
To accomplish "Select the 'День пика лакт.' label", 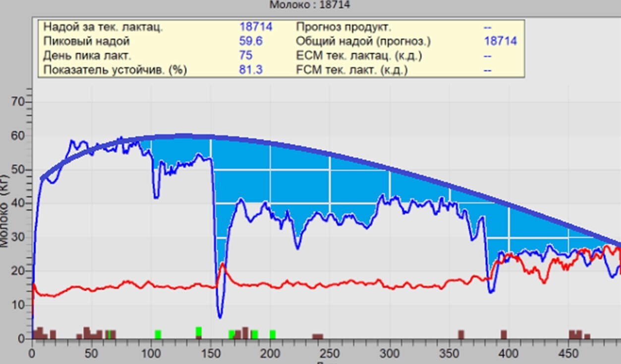I will pyautogui.click(x=87, y=55).
